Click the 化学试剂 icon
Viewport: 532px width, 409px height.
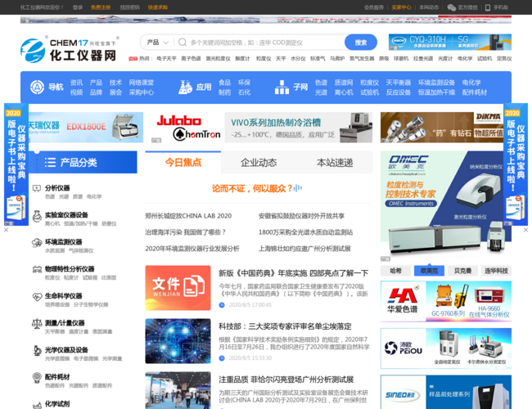37,405
